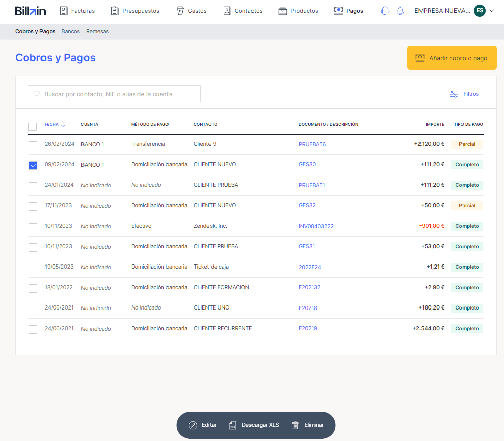504x441 pixels.
Task: Open document link F20219
Action: [308, 328]
